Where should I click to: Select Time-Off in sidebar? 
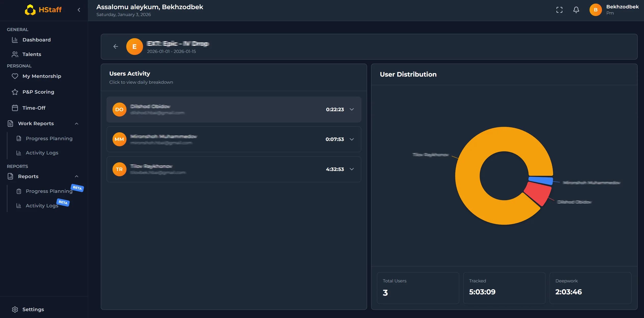34,108
